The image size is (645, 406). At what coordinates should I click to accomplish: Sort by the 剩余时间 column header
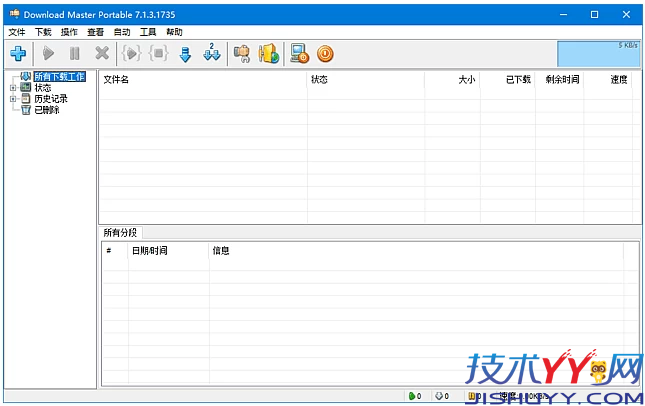(x=559, y=79)
